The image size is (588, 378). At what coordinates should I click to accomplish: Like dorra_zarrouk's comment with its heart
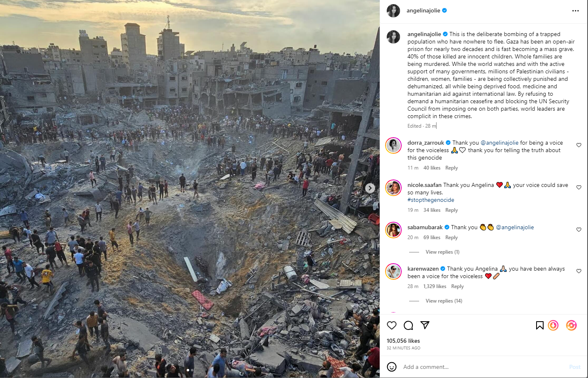click(x=579, y=145)
